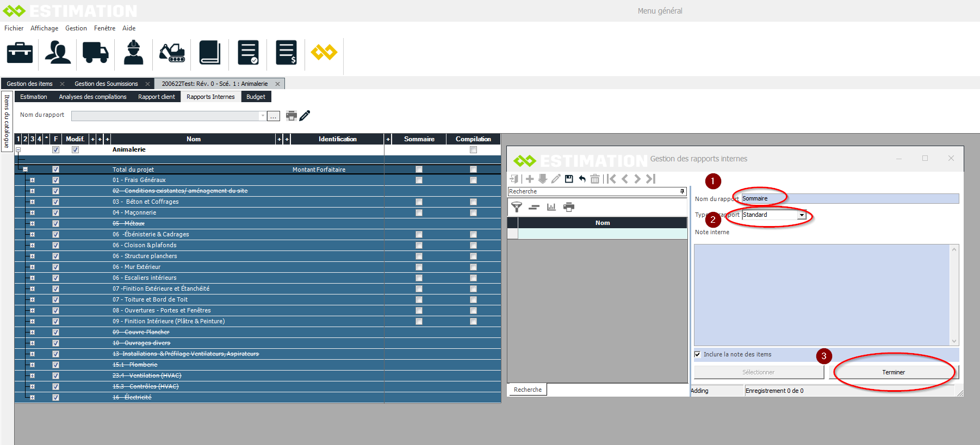980x445 pixels.
Task: Open the delivery truck toolbar icon
Action: [95, 53]
